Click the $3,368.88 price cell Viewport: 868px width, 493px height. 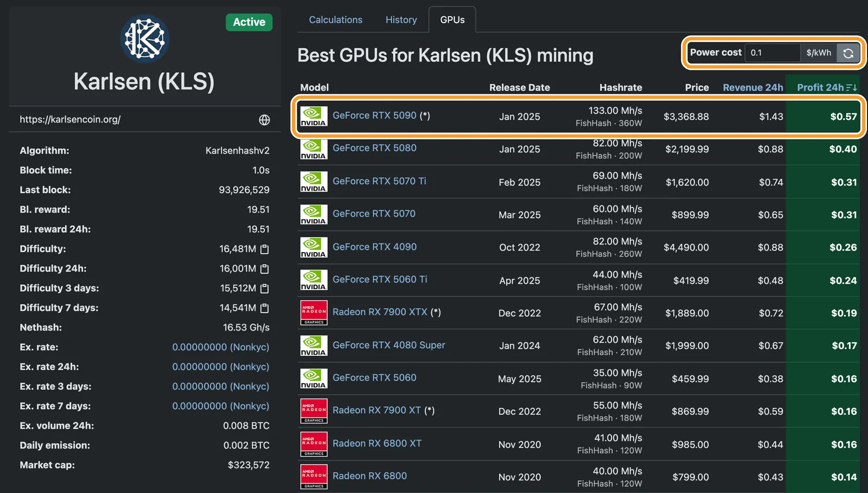[686, 117]
